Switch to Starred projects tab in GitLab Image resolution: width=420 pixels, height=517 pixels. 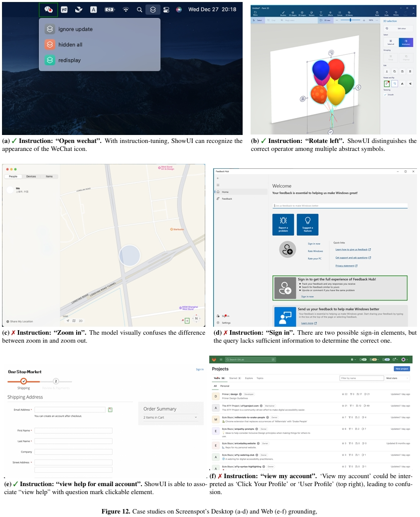(235, 378)
